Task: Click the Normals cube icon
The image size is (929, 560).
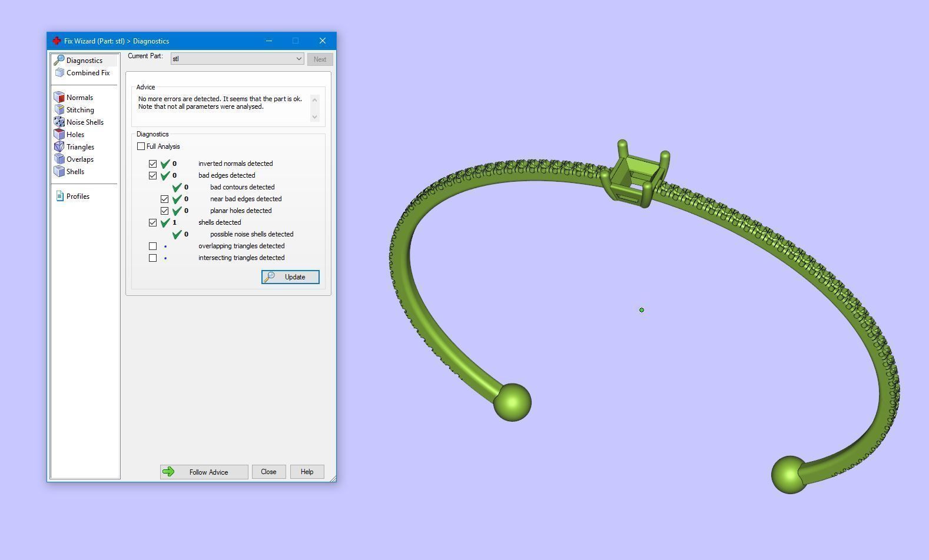Action: tap(59, 97)
